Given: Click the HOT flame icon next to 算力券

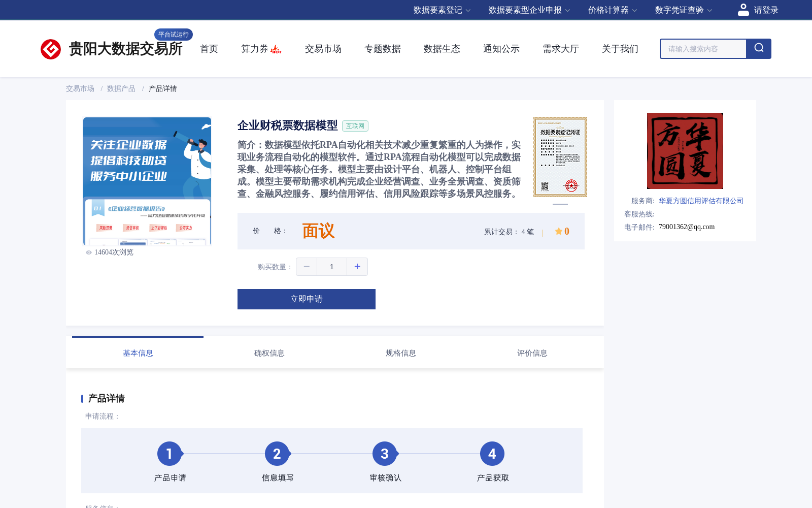Looking at the screenshot, I should (x=276, y=49).
